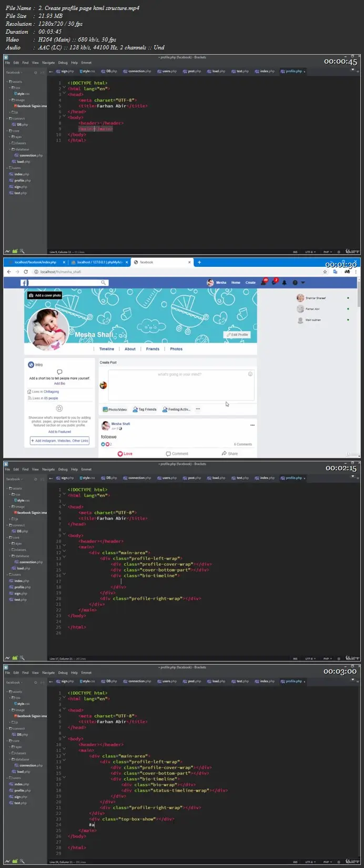This screenshot has height=868, width=364.
Task: Click the browser back arrow
Action: pyautogui.click(x=8, y=272)
